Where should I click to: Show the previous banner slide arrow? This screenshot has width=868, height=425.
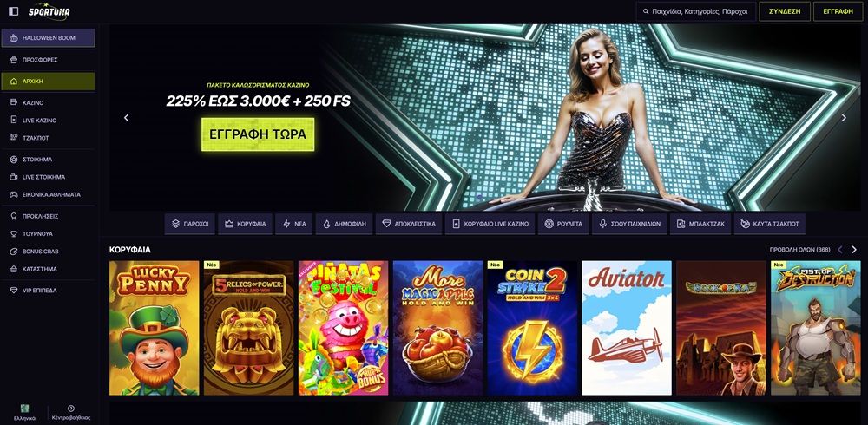(x=126, y=118)
